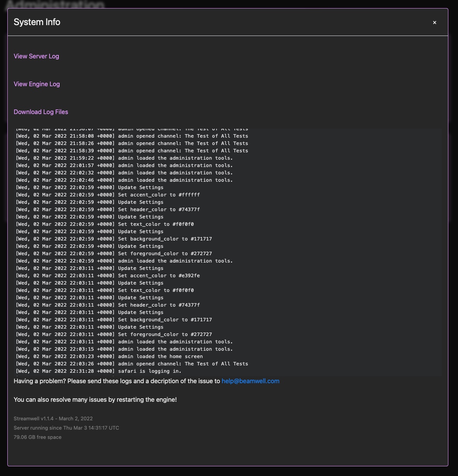The height and width of the screenshot is (476, 458).
Task: Click the Streamwell v1.1.4 version text
Action: [53, 418]
